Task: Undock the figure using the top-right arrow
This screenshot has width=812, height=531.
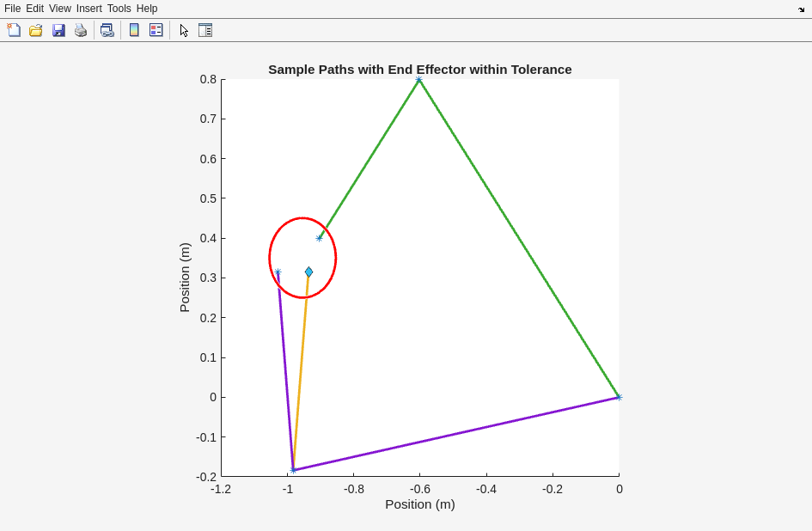Action: point(801,9)
